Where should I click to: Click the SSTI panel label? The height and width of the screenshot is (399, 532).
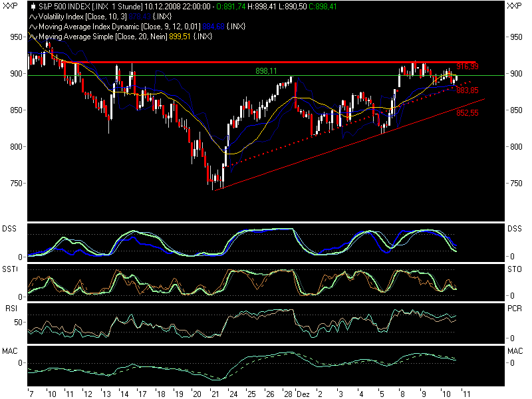click(10, 269)
